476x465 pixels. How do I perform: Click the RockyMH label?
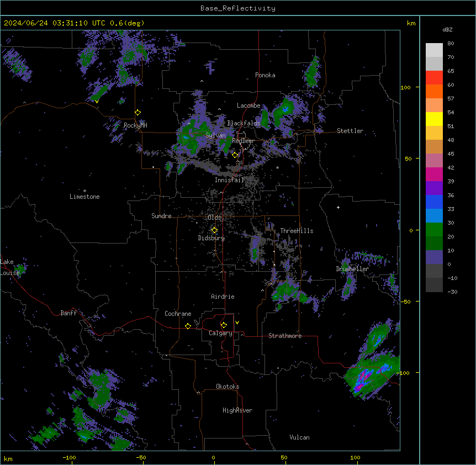pos(135,125)
